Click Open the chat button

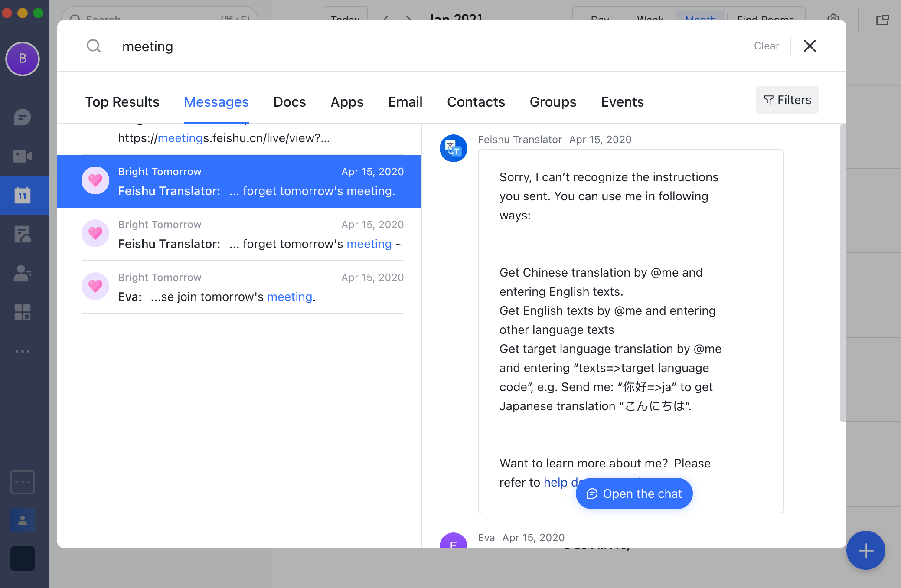click(634, 493)
